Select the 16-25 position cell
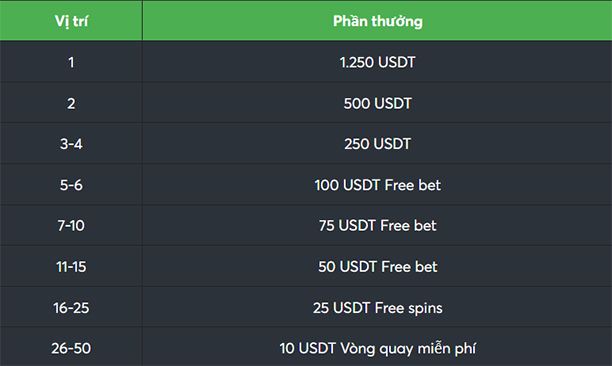The height and width of the screenshot is (366, 612). click(71, 307)
